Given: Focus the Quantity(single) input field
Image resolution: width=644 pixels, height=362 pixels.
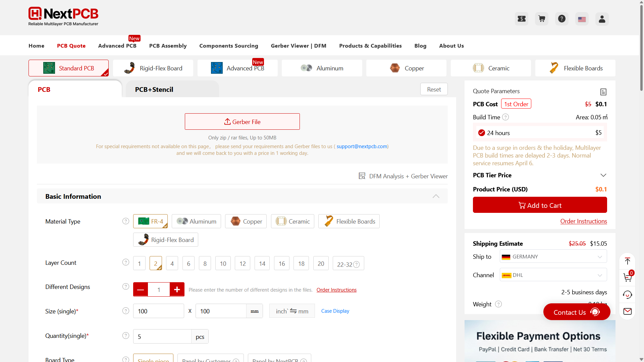Looking at the screenshot, I should coord(162,336).
